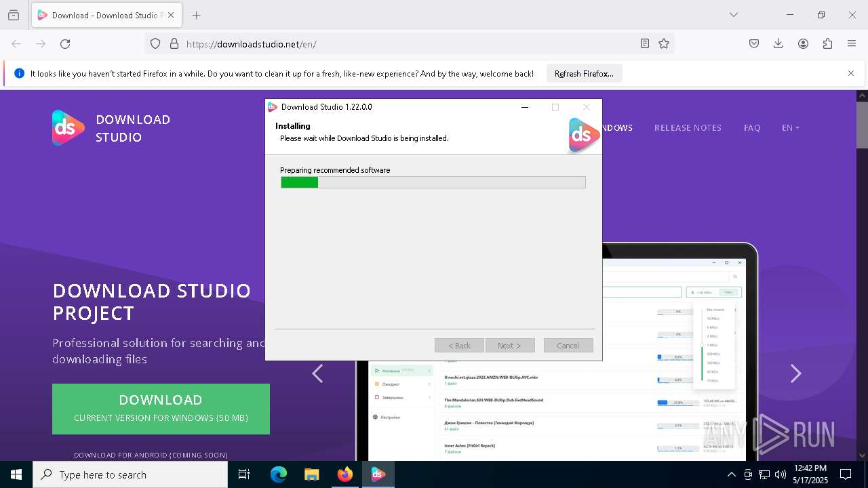Click the disabled Back button in installer

pyautogui.click(x=459, y=345)
